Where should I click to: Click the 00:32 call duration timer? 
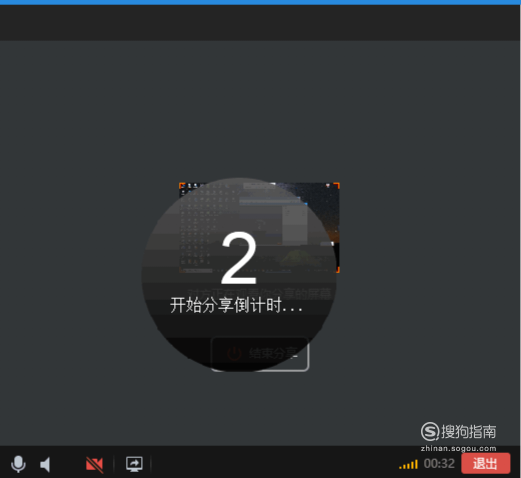coord(439,464)
